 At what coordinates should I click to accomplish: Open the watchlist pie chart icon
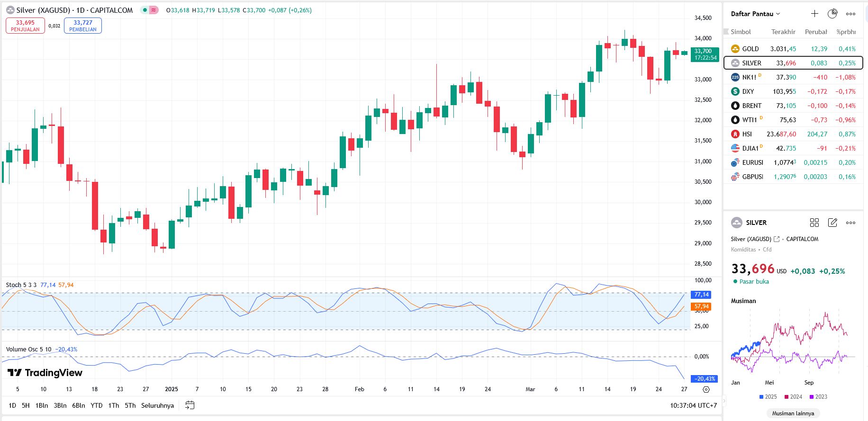tap(832, 14)
